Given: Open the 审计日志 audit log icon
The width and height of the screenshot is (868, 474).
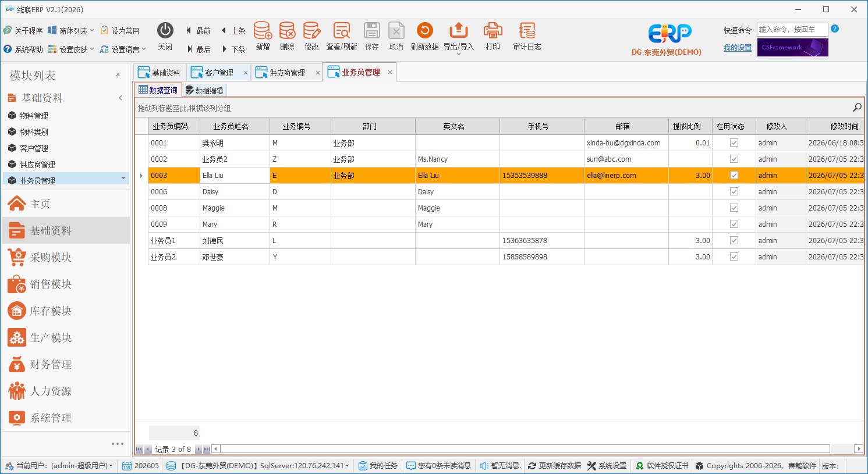Looking at the screenshot, I should pos(527,31).
